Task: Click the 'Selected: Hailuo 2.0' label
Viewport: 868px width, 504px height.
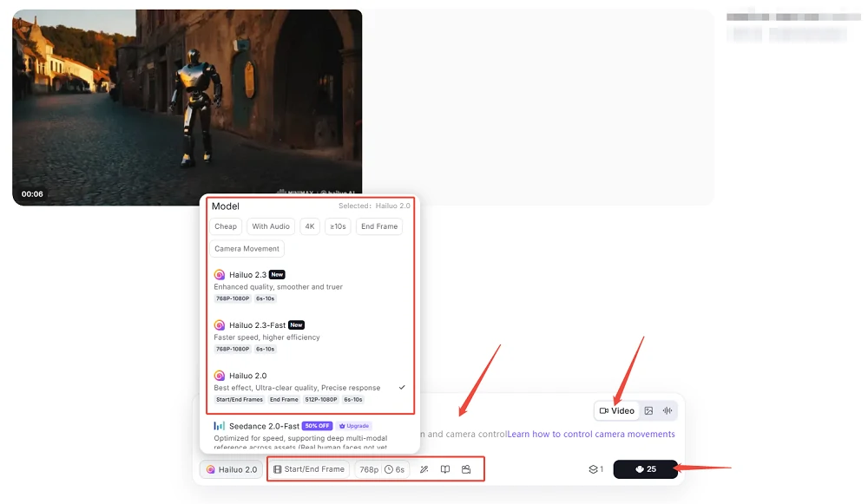Action: [374, 206]
